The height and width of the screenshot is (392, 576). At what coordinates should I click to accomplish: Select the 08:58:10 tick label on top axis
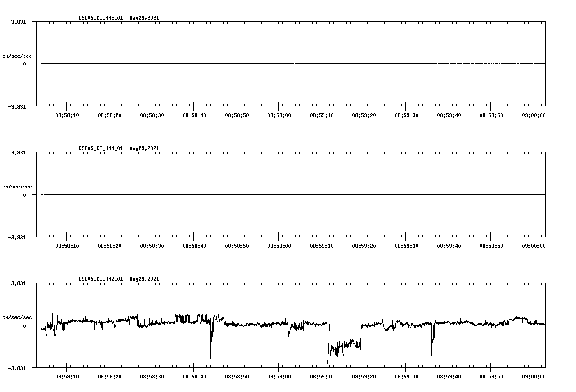67,115
